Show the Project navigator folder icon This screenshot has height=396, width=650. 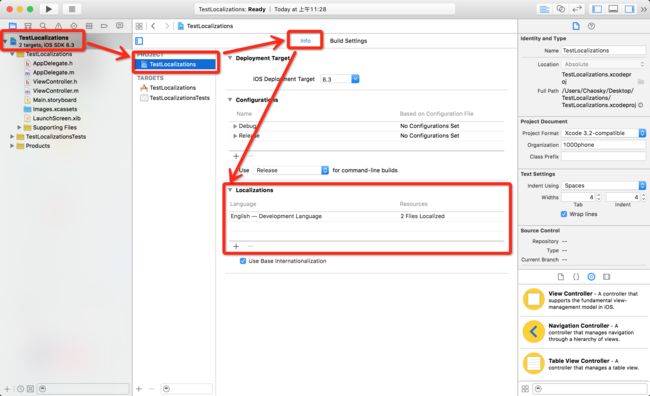(13, 26)
